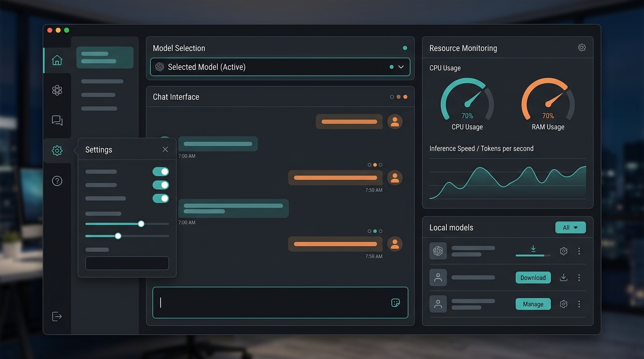Open more options in the progress-bar model row
This screenshot has height=359, width=644.
point(579,251)
